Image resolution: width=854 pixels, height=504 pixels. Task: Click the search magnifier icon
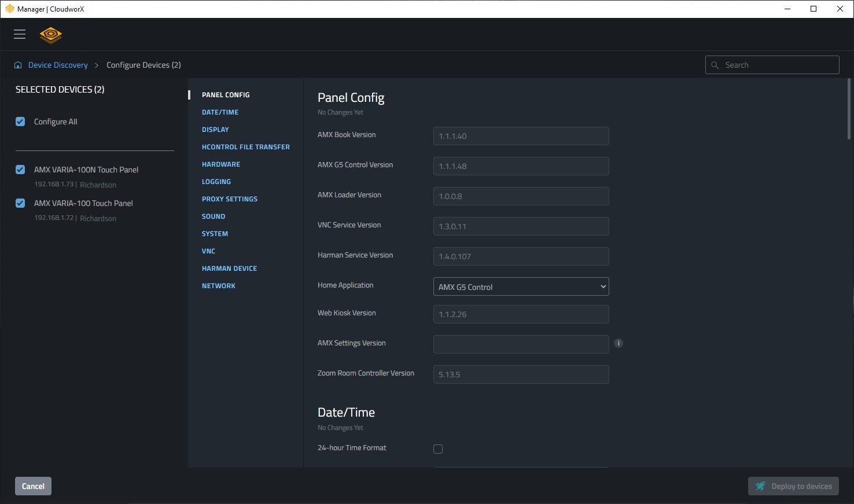click(x=715, y=65)
